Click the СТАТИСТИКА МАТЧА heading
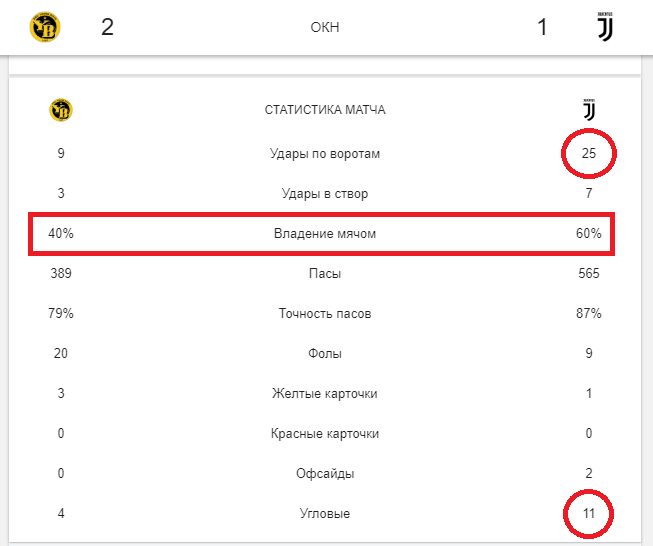 (x=325, y=110)
